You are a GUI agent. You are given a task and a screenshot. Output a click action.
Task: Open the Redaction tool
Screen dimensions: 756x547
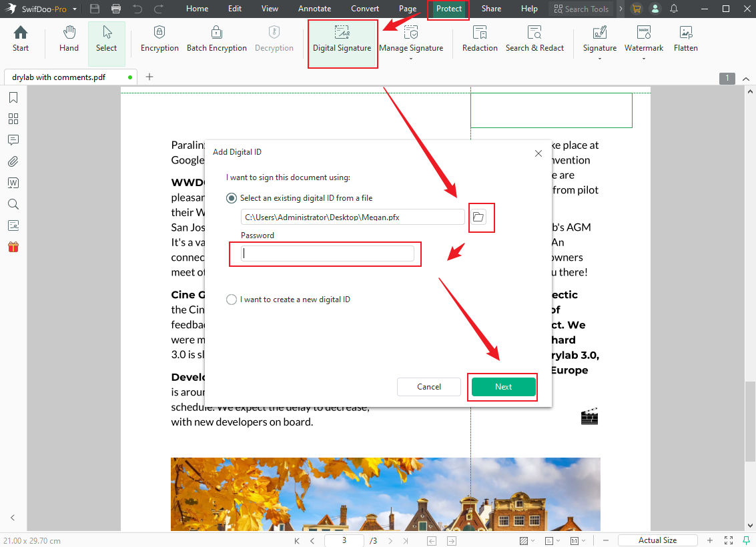click(479, 39)
